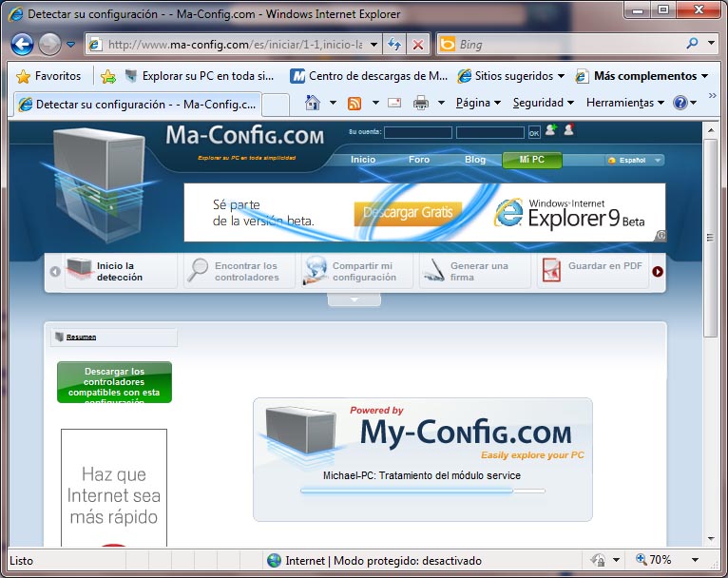Refresh the page with the refresh icon
This screenshot has width=728, height=578.
(x=394, y=45)
